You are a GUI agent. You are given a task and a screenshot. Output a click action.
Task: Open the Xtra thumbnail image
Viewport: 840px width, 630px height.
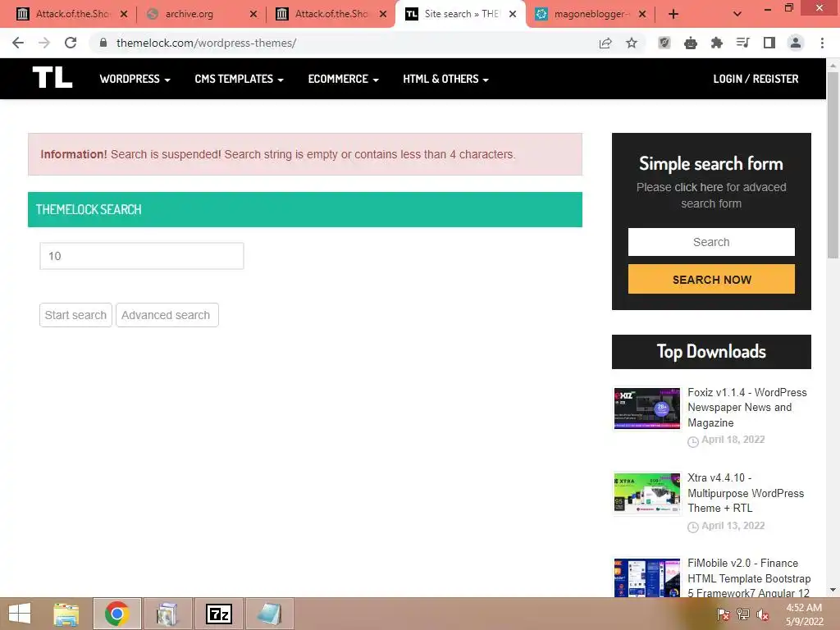[x=646, y=493]
